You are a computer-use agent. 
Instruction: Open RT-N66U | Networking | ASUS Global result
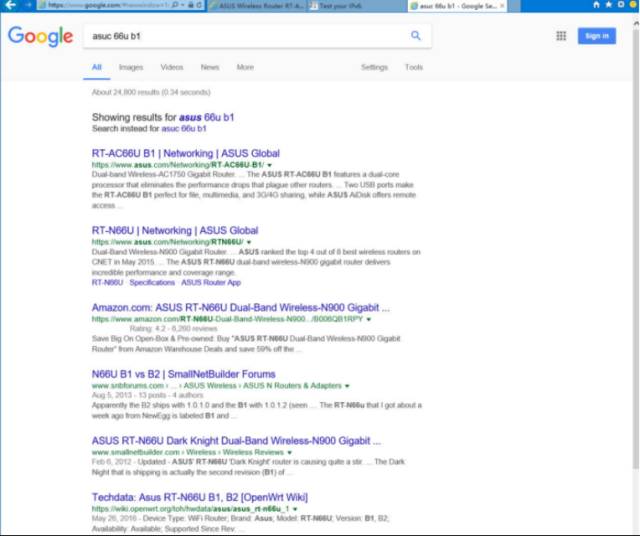[x=175, y=230]
